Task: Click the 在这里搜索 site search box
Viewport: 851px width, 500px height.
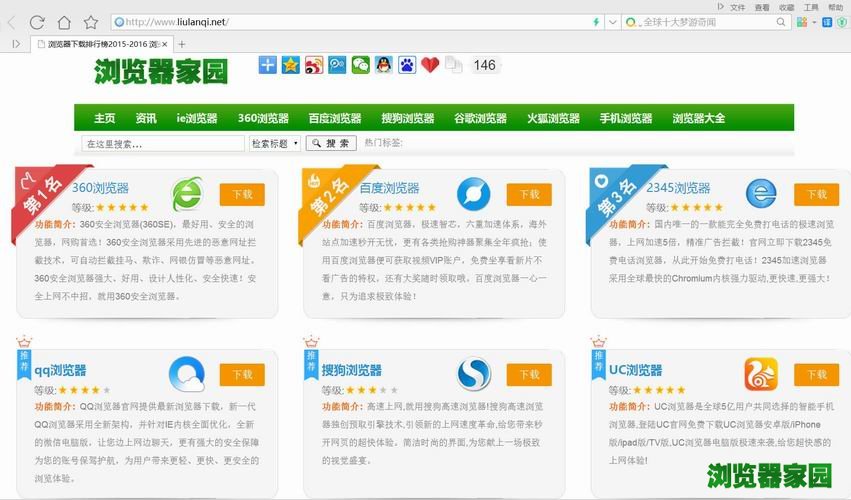Action: (x=163, y=143)
